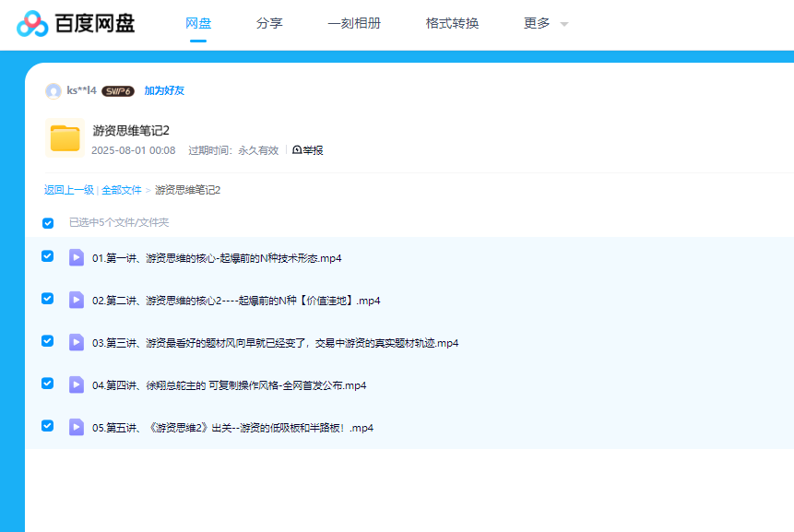794x532 pixels.
Task: Toggle the select-all checkbox above file list
Action: point(48,223)
